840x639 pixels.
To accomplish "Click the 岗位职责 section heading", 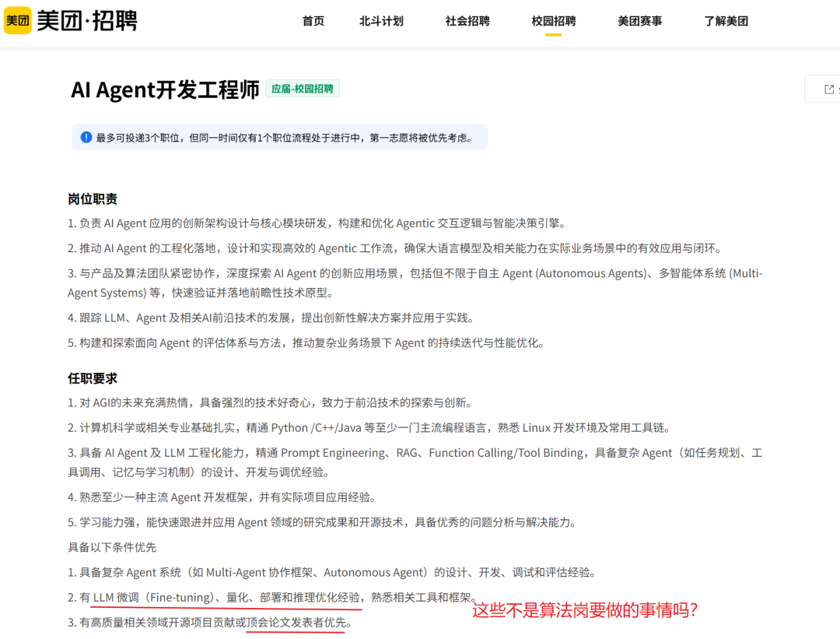I will [93, 199].
